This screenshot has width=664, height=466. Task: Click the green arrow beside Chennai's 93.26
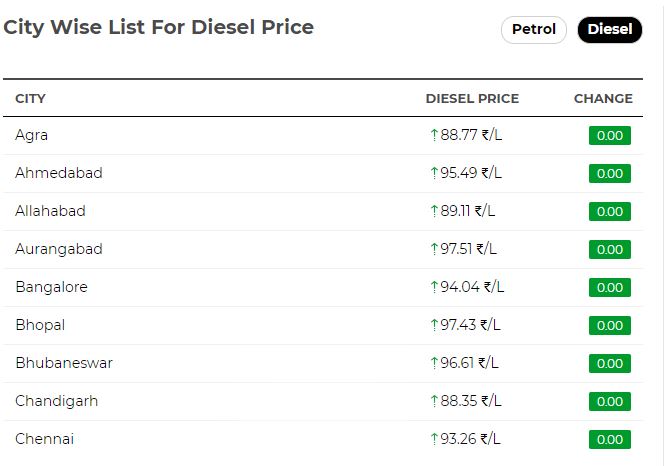pyautogui.click(x=434, y=439)
